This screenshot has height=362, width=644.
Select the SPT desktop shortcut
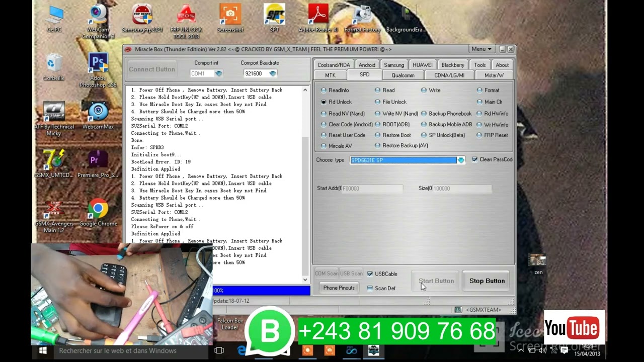274,19
